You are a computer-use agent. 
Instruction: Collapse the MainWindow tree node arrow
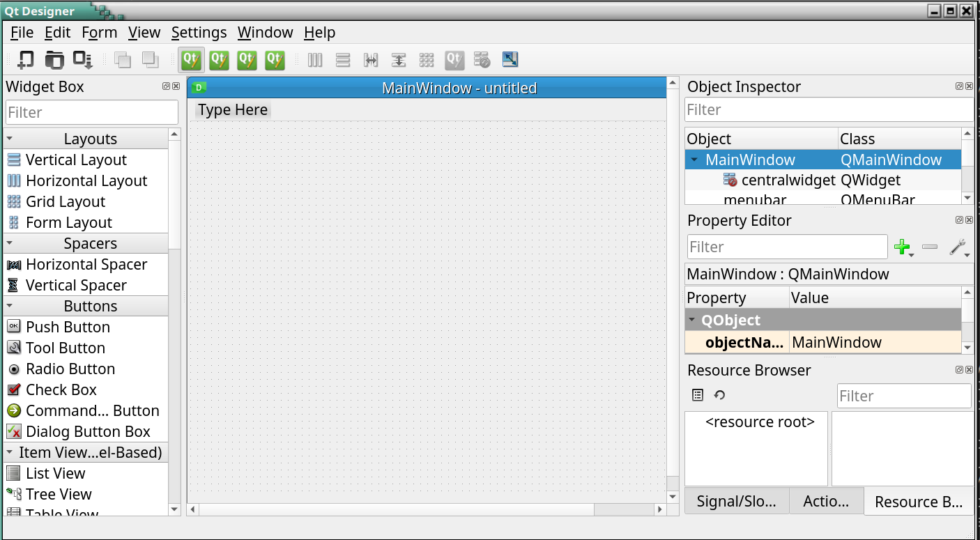pyautogui.click(x=694, y=160)
